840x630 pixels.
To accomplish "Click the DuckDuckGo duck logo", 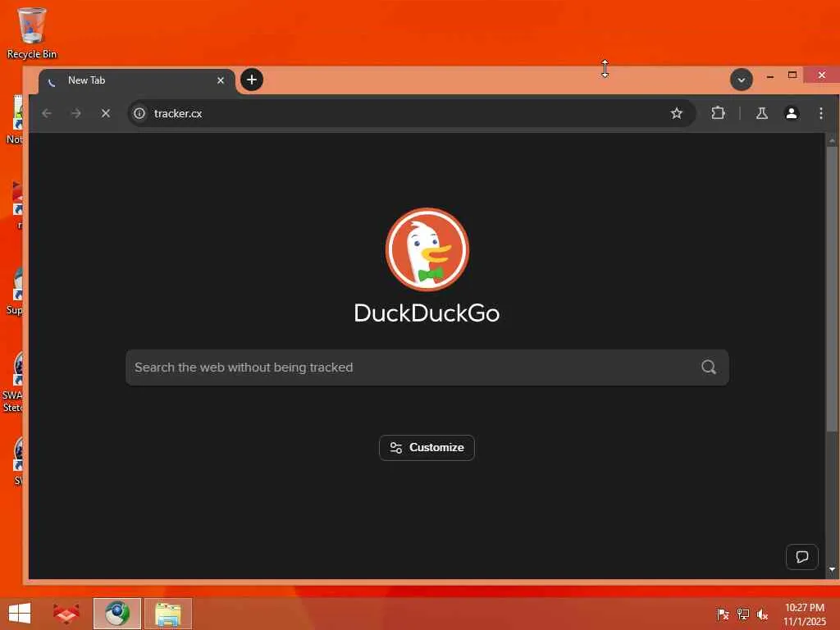I will [x=427, y=249].
